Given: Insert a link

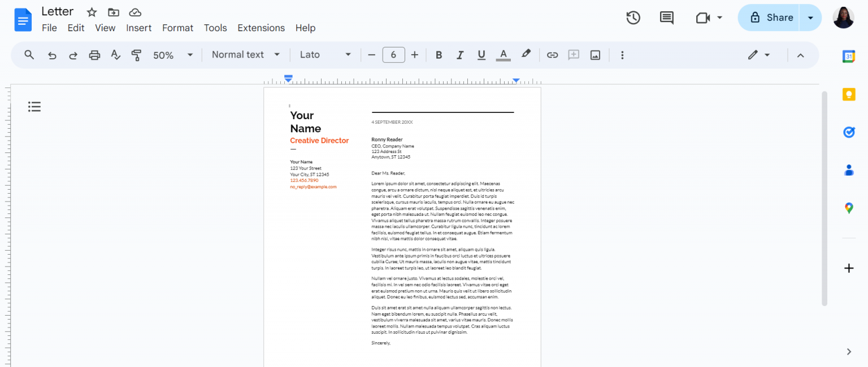Looking at the screenshot, I should click(552, 55).
